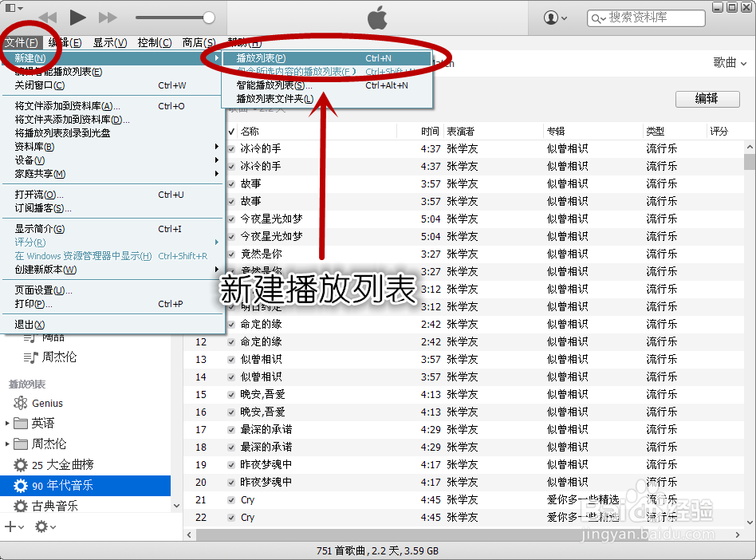Click the gear icon of 90 年代音乐

coord(20,485)
